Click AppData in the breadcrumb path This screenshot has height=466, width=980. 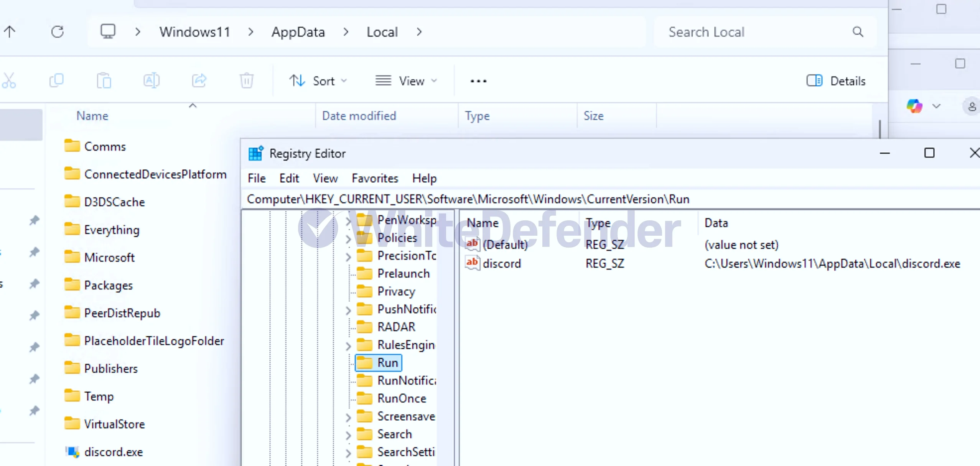(298, 32)
